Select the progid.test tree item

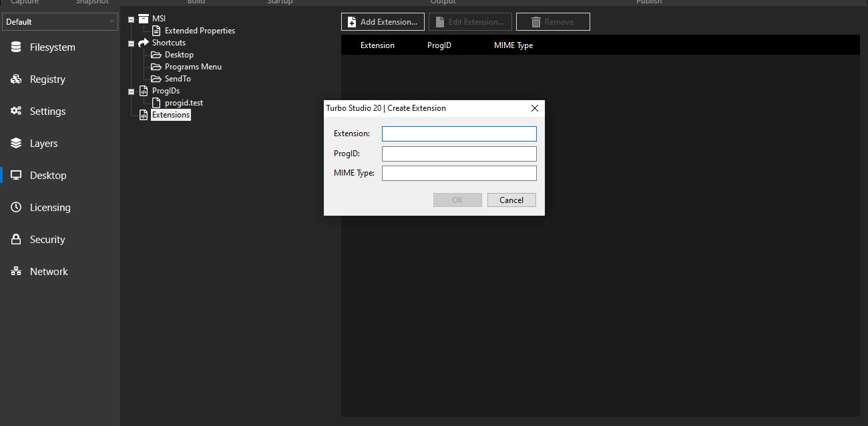182,102
